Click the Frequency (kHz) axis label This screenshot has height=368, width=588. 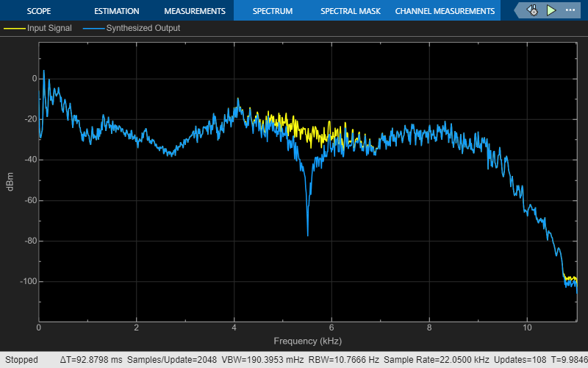[x=307, y=341]
